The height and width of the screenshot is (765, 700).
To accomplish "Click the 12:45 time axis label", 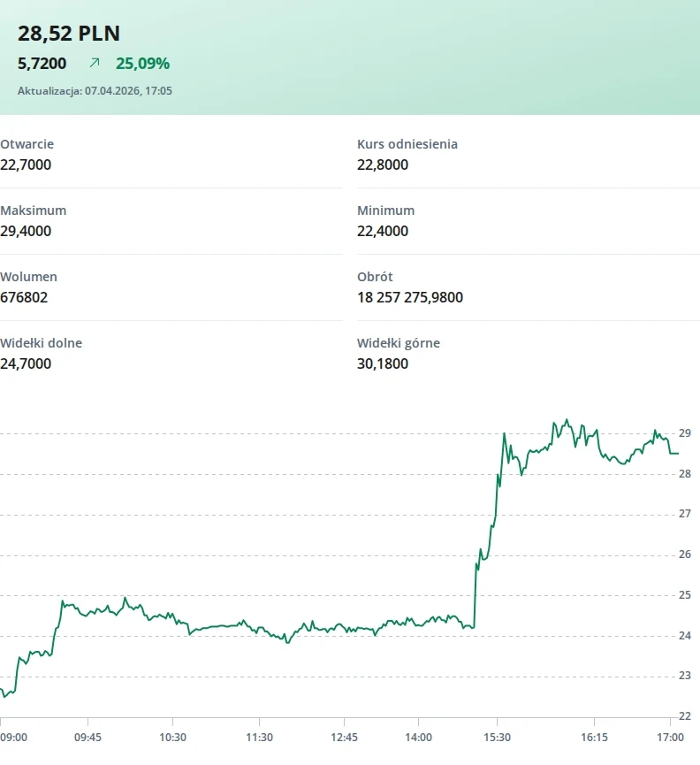I will [x=344, y=738].
